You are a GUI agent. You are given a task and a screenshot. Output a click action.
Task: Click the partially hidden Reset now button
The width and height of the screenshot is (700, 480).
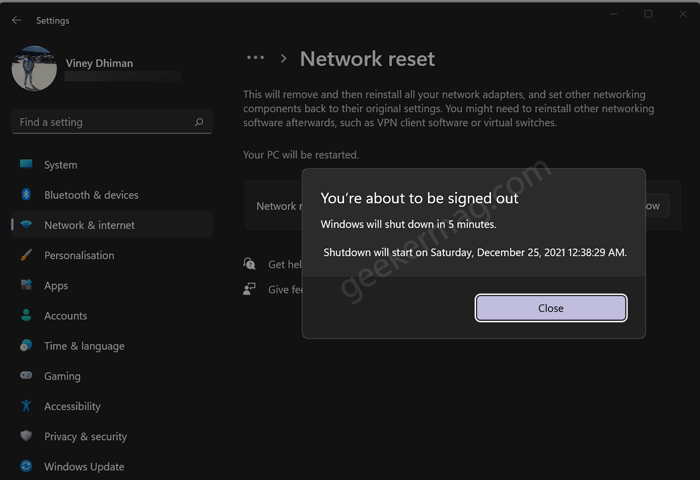(x=657, y=206)
